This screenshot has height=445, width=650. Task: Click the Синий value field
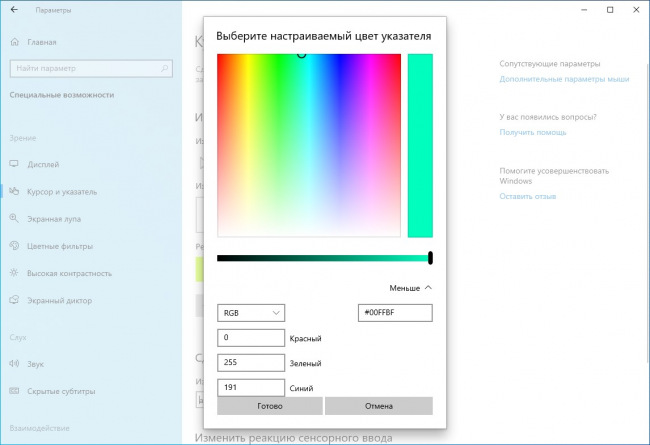tap(251, 387)
